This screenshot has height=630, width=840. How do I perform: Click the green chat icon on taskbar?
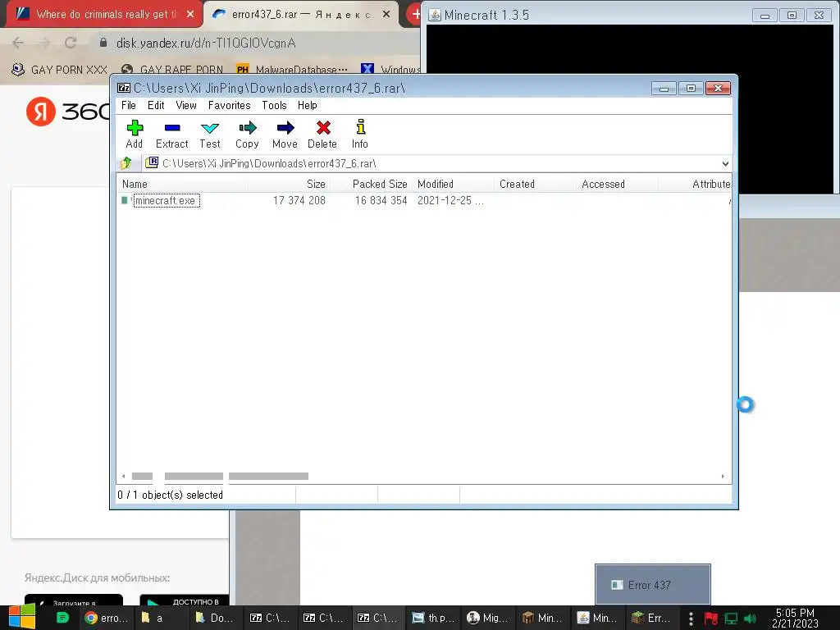62,618
